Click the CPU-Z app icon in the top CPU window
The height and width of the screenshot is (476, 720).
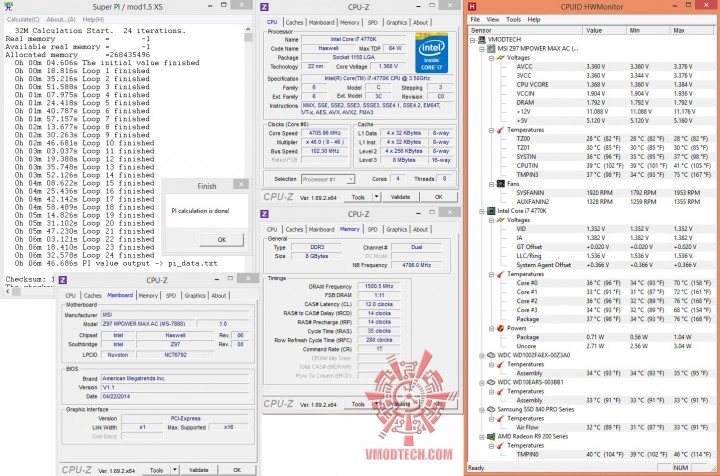[x=264, y=7]
